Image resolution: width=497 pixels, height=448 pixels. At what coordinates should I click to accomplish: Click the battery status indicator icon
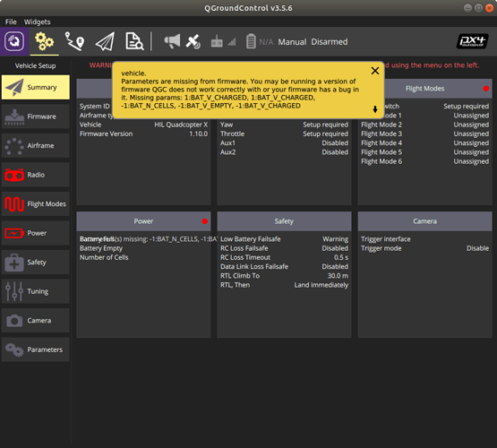point(251,41)
